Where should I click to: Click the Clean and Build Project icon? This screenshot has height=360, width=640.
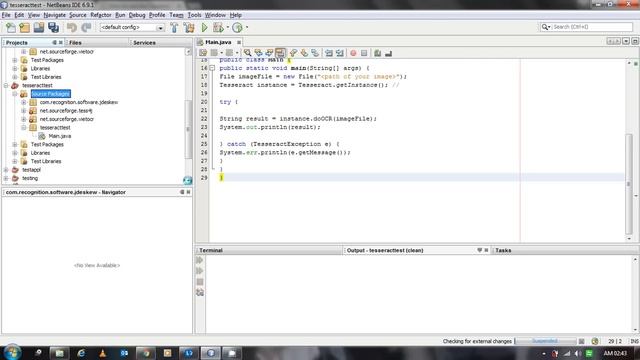point(189,27)
